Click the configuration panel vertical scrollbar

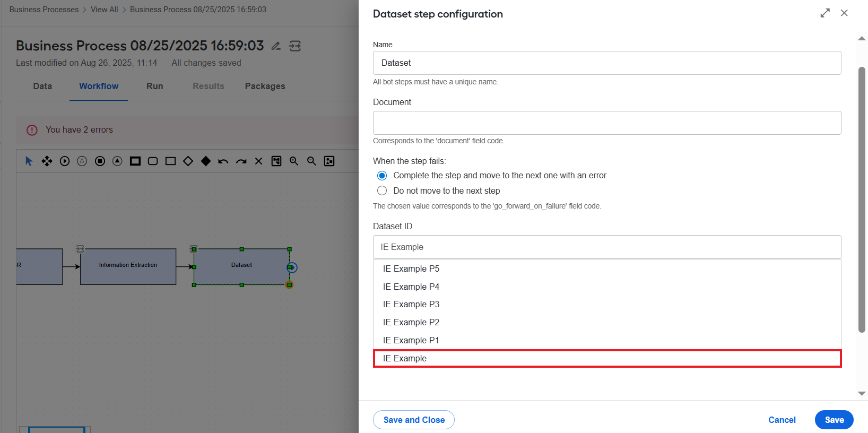pos(862,200)
